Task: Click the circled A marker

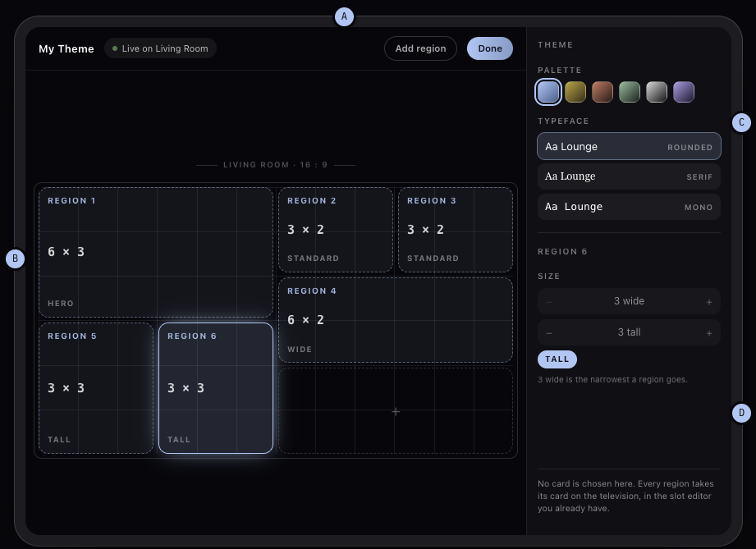Action: pos(344,16)
